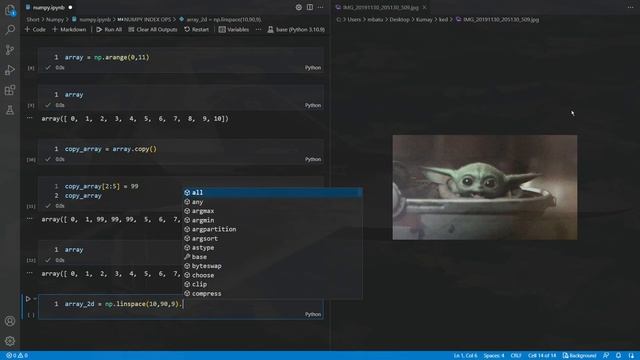Image resolution: width=640 pixels, height=360 pixels.
Task: Change language mode of linspace cell (Python)
Action: pyautogui.click(x=313, y=314)
